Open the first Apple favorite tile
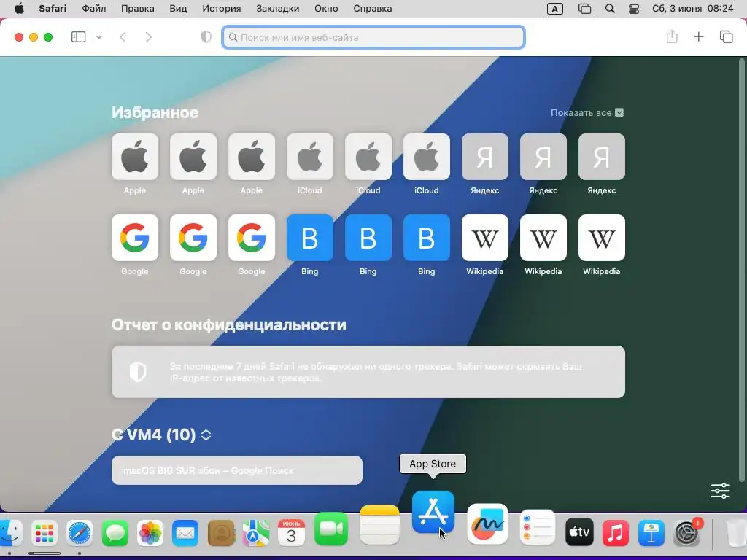 click(x=135, y=157)
